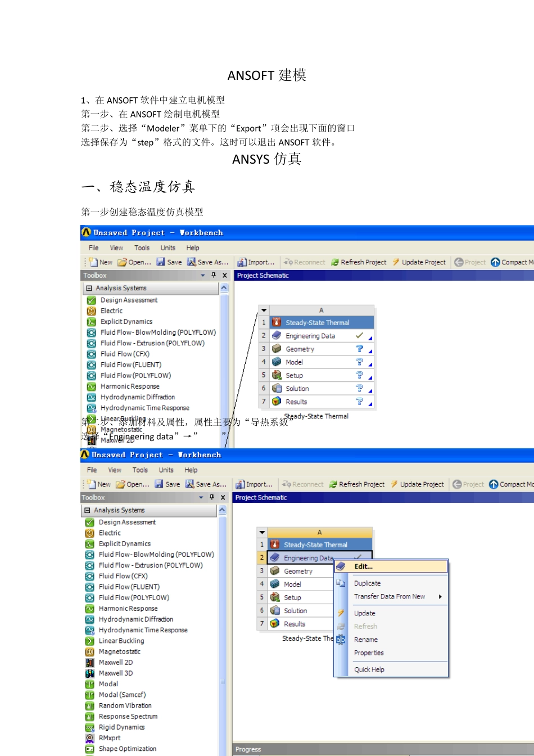Open File menu in upper Workbench window
This screenshot has height=756, width=534.
[94, 247]
